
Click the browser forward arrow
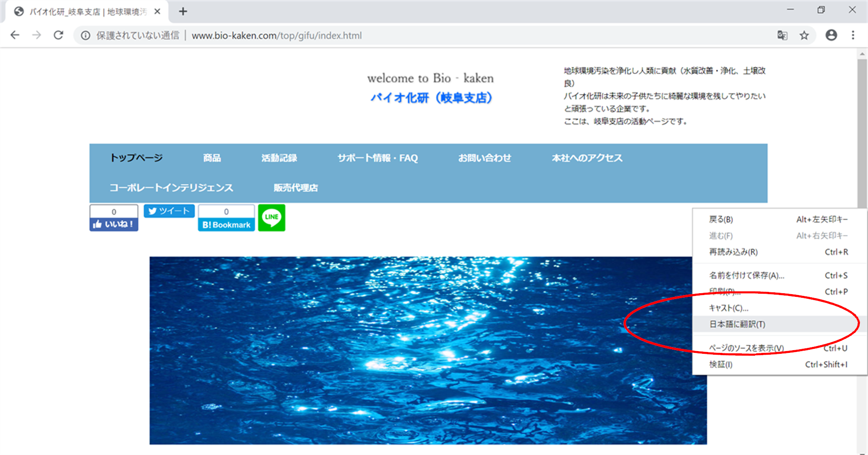(x=37, y=35)
